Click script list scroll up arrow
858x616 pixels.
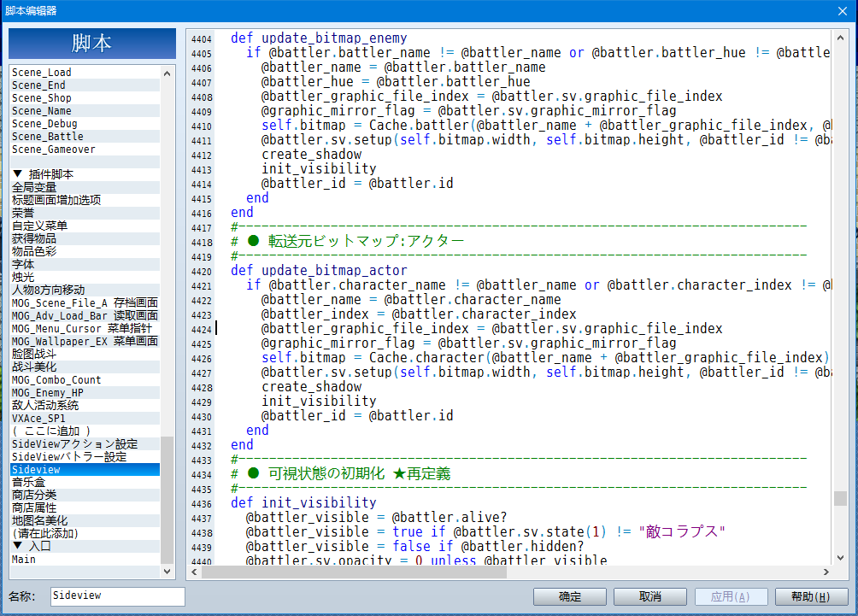tap(167, 73)
